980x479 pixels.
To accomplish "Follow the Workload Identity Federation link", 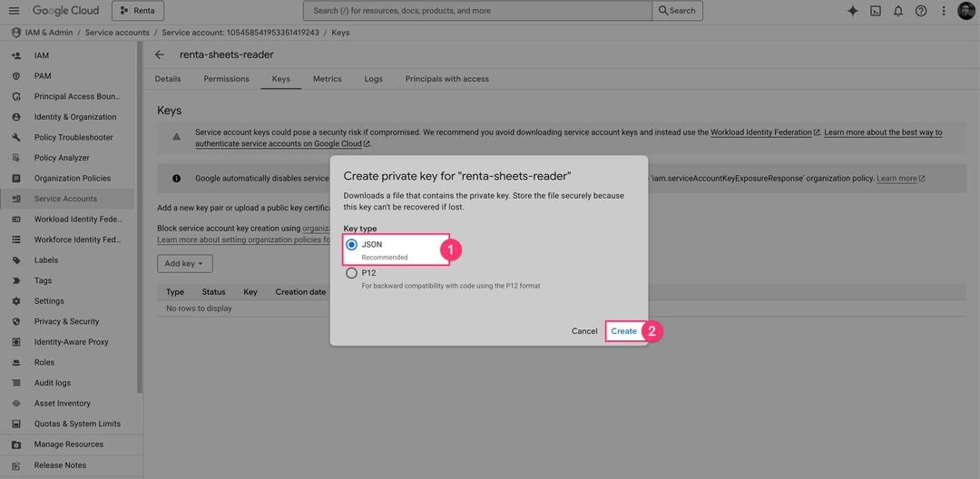I will (760, 132).
